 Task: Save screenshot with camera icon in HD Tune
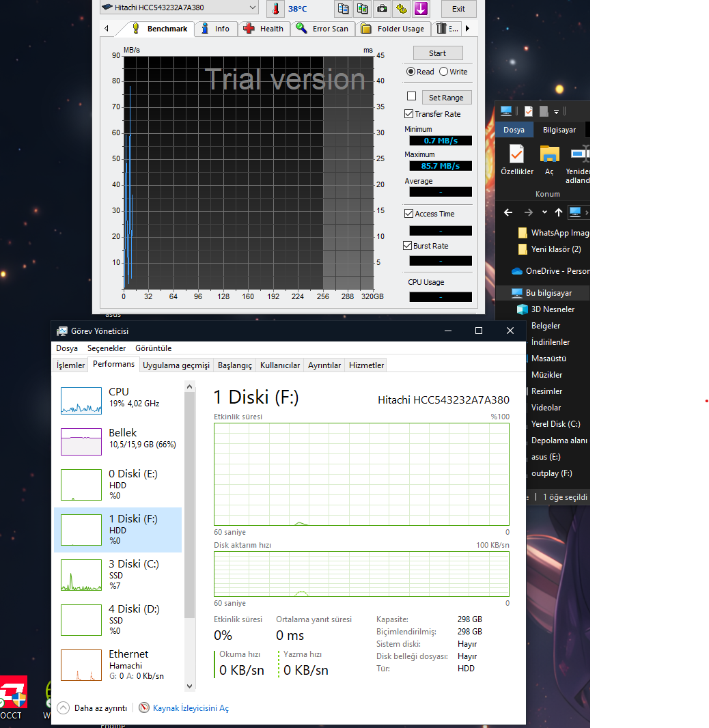382,8
